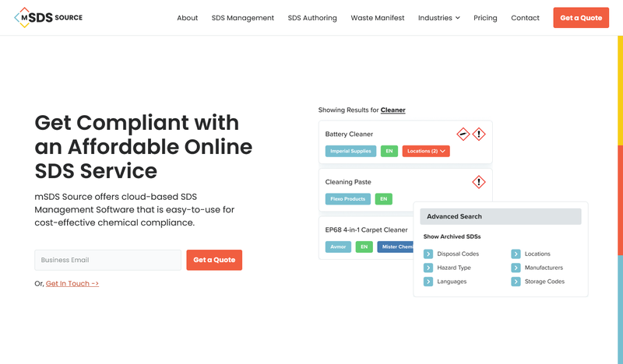The height and width of the screenshot is (364, 623).
Task: Select the Avmor manufacturer tag
Action: 338,247
